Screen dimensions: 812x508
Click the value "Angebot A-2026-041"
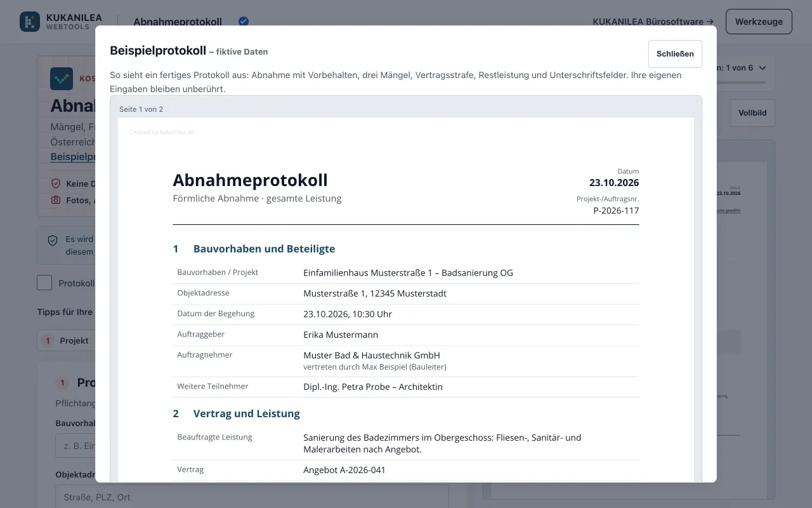point(344,470)
